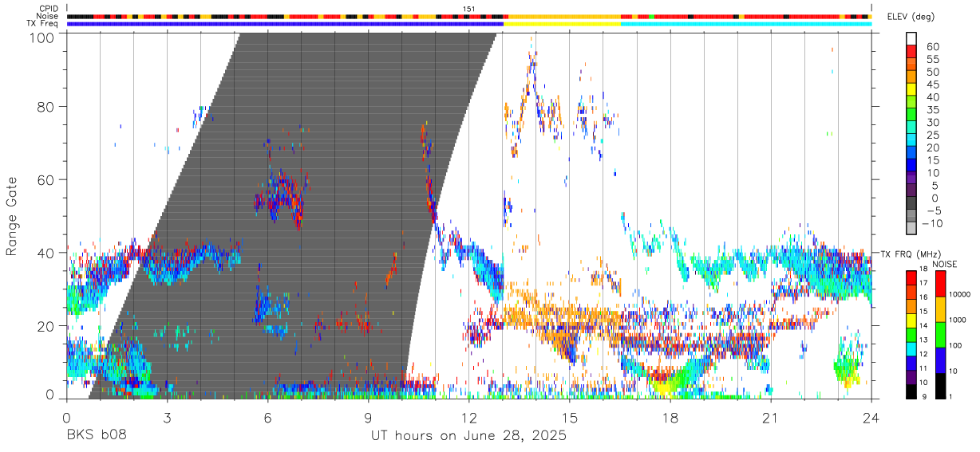This screenshot has height=452, width=980.
Task: Select blue NOISE swatch between 10 and 100
Action: tap(939, 360)
